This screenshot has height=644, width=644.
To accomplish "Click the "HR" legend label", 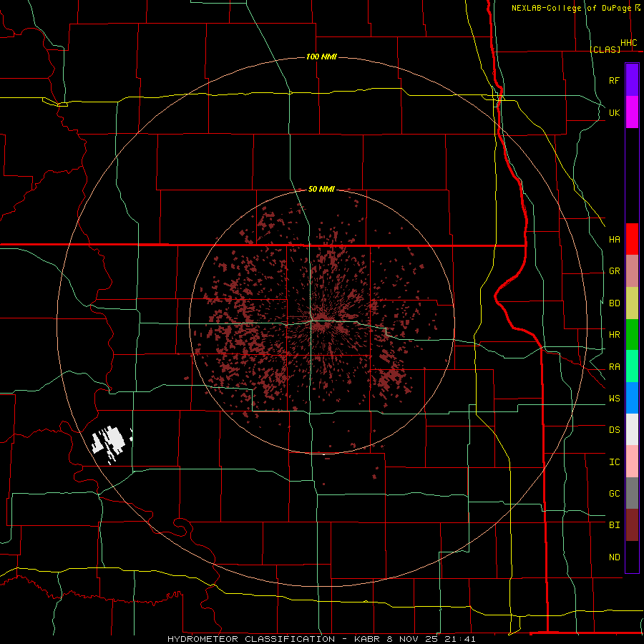I will 615,335.
